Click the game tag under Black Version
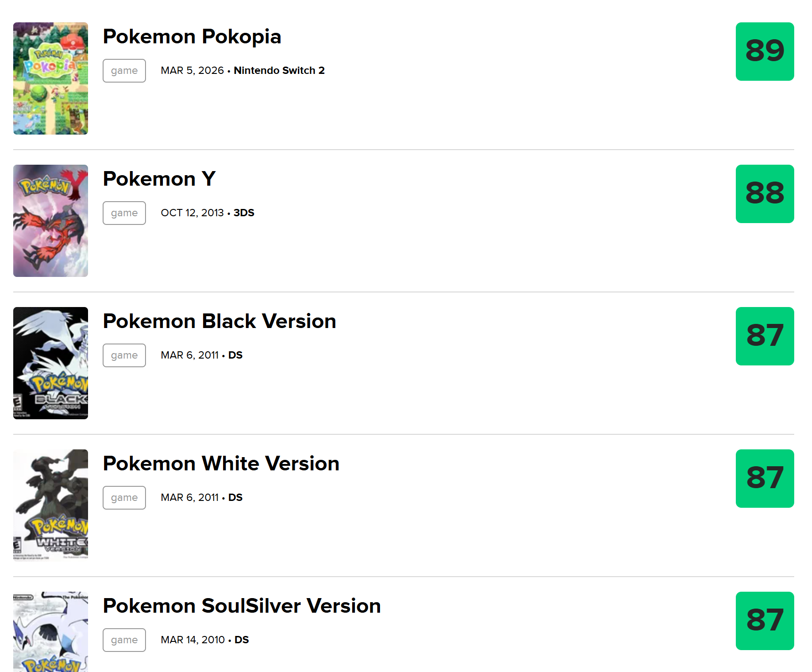The height and width of the screenshot is (672, 812). (x=124, y=355)
